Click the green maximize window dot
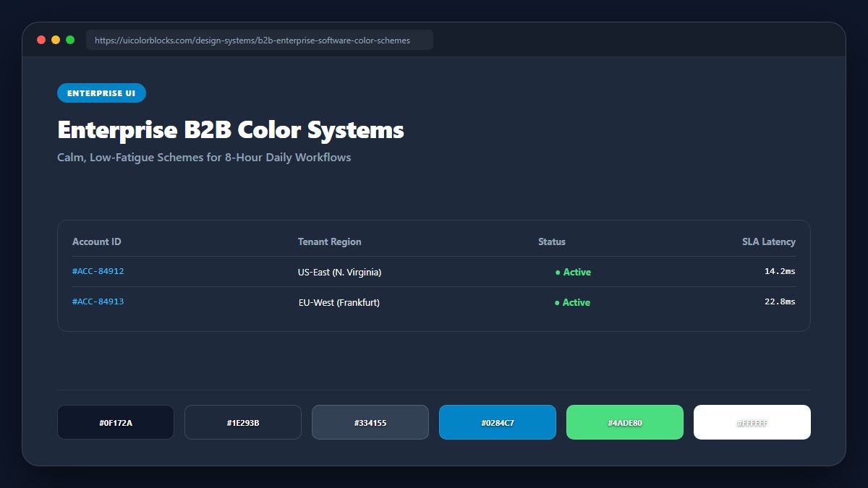Image resolution: width=868 pixels, height=488 pixels. (70, 40)
